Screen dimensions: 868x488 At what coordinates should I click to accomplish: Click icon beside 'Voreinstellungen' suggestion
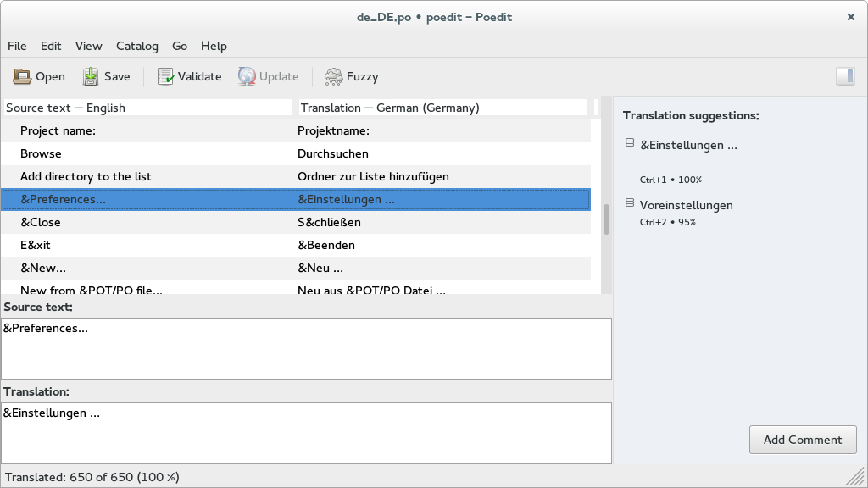pyautogui.click(x=630, y=203)
